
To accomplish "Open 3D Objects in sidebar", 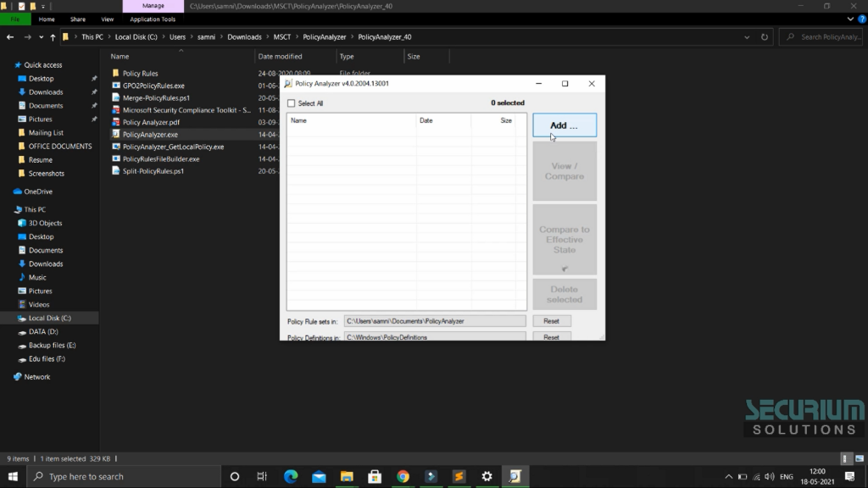I will click(45, 223).
